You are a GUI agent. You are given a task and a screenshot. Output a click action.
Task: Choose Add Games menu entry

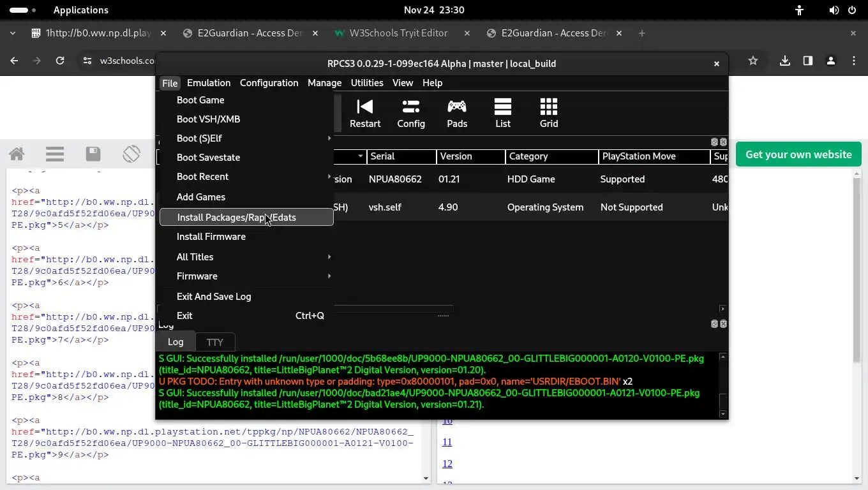pyautogui.click(x=246, y=197)
